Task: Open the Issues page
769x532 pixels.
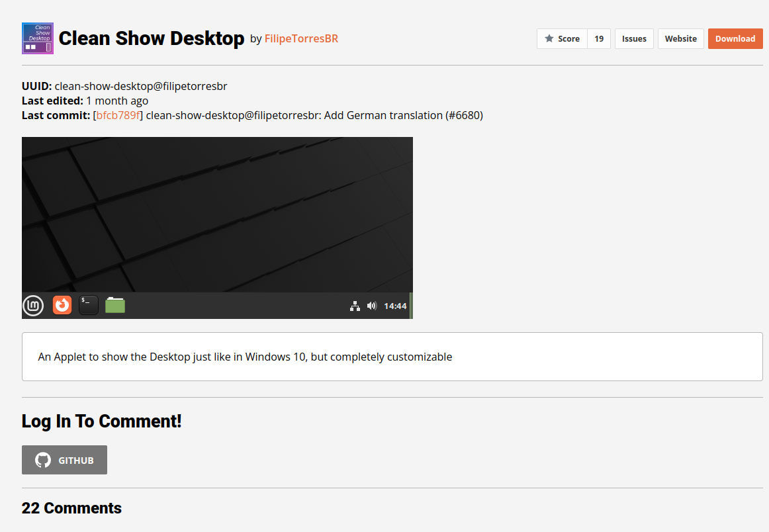Action: coord(634,39)
